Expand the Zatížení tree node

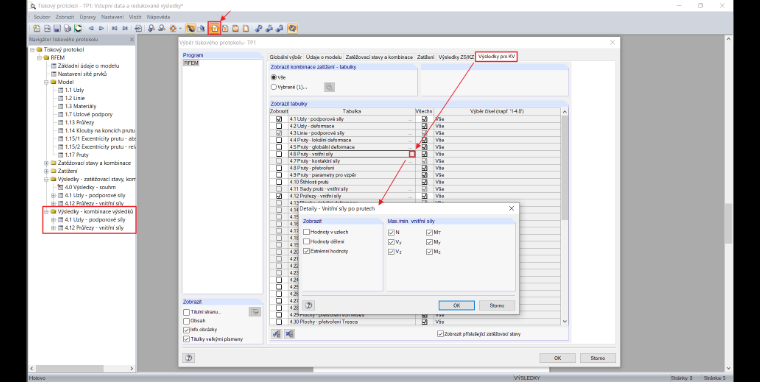pos(47,171)
